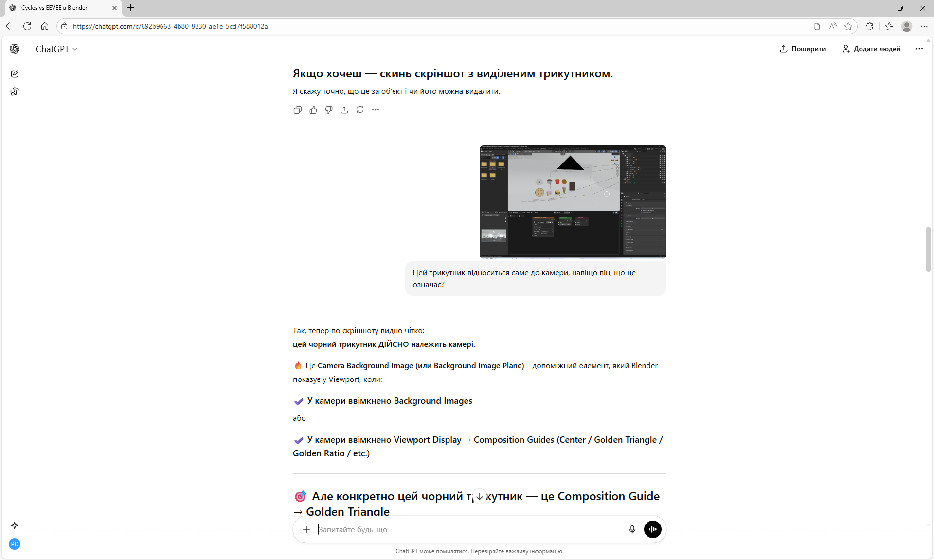The width and height of the screenshot is (934, 560).
Task: Open the ChatGPT logo sidebar toggle
Action: tap(15, 49)
